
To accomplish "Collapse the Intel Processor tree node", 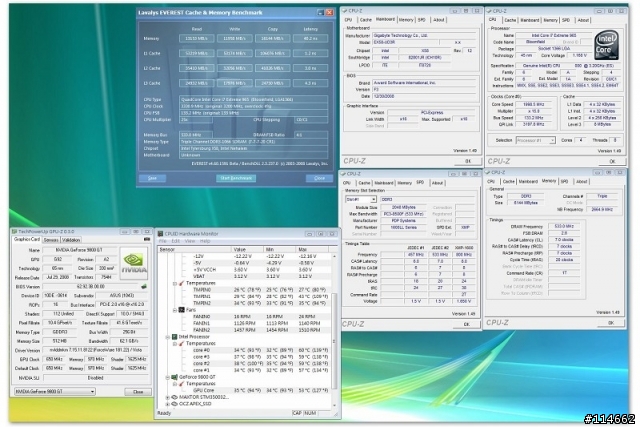I will [167, 337].
